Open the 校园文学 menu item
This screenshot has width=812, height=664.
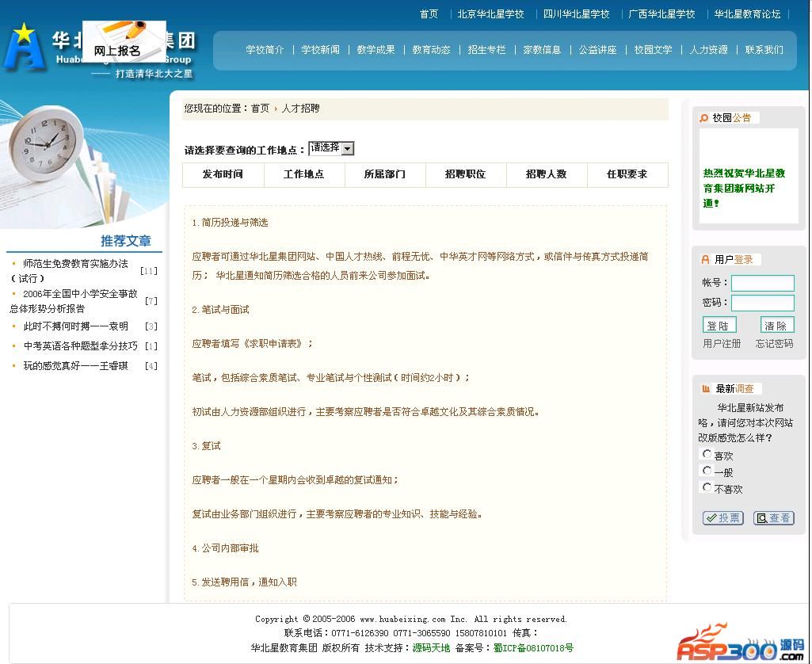click(653, 50)
